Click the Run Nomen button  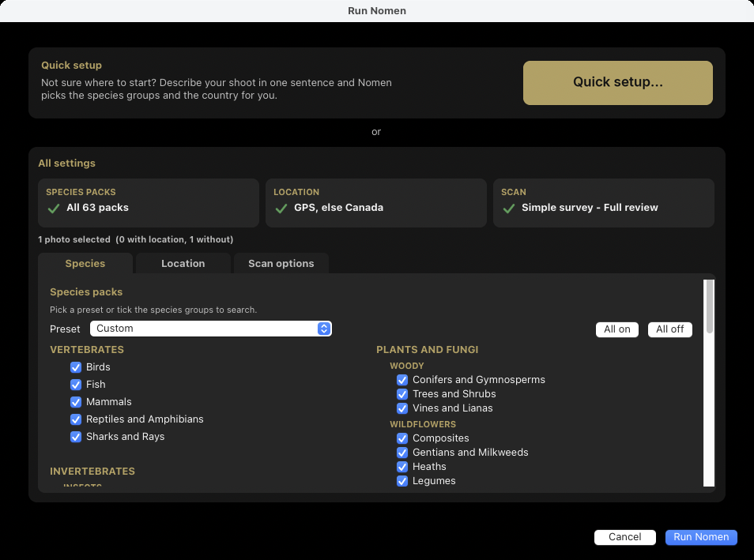click(700, 537)
